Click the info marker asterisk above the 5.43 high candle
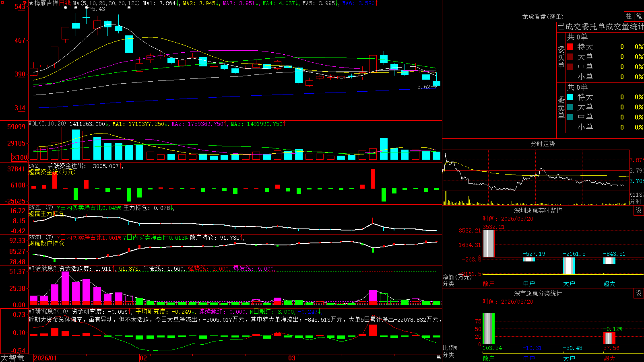 [x=86, y=7]
